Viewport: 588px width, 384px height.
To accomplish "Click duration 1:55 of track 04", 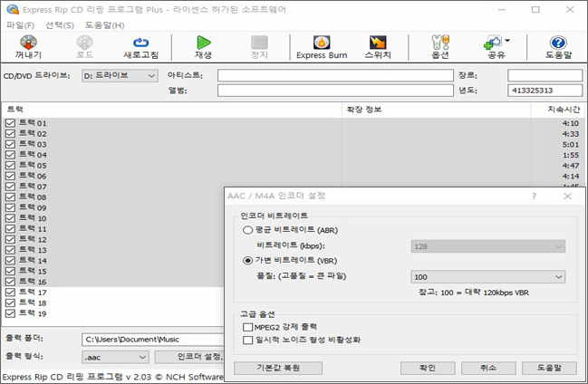I will coord(571,155).
